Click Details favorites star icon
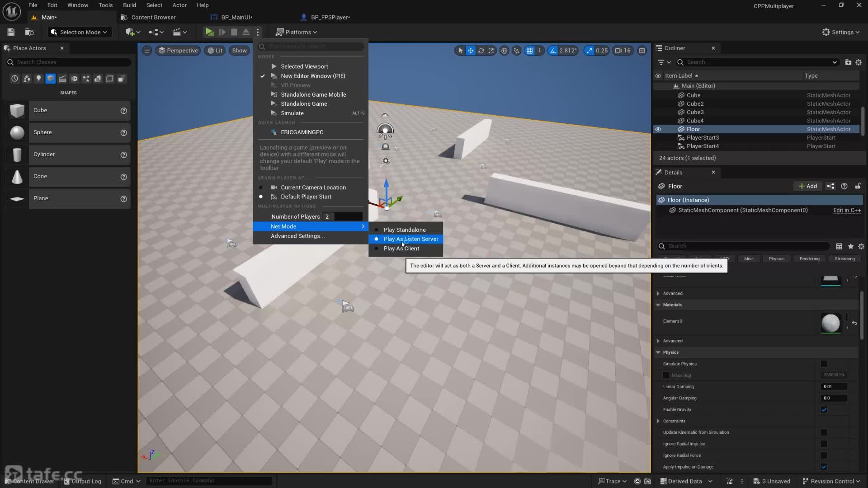Image resolution: width=868 pixels, height=488 pixels. coord(850,246)
